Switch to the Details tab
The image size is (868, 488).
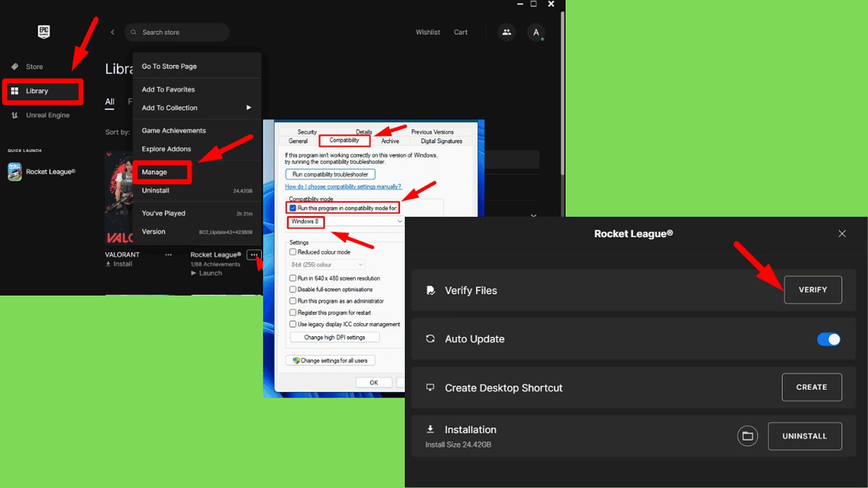point(364,132)
